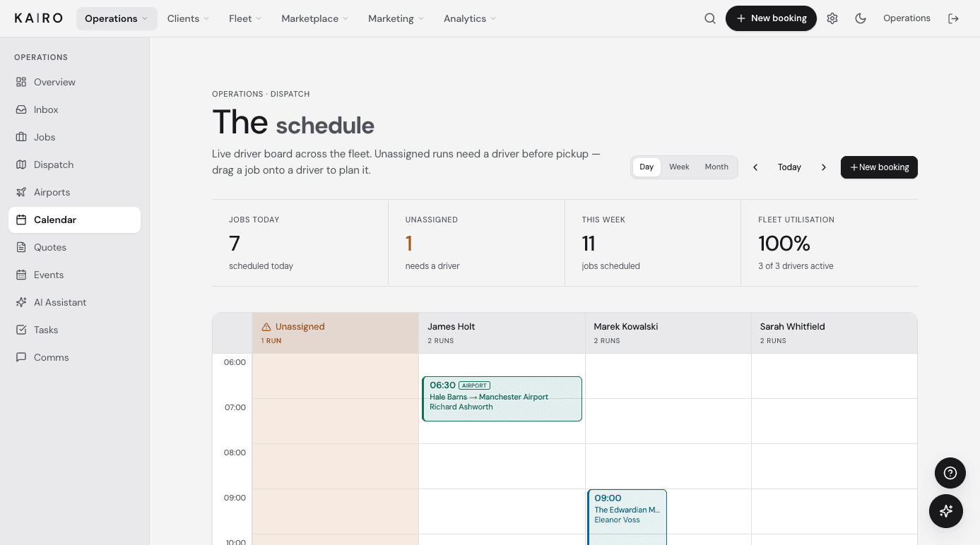
Task: Switch to Week view
Action: (679, 167)
